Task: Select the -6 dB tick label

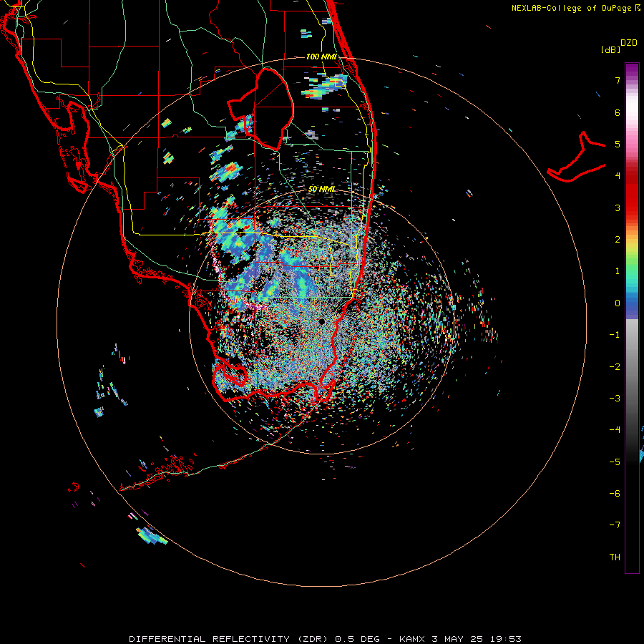Action: (x=615, y=494)
